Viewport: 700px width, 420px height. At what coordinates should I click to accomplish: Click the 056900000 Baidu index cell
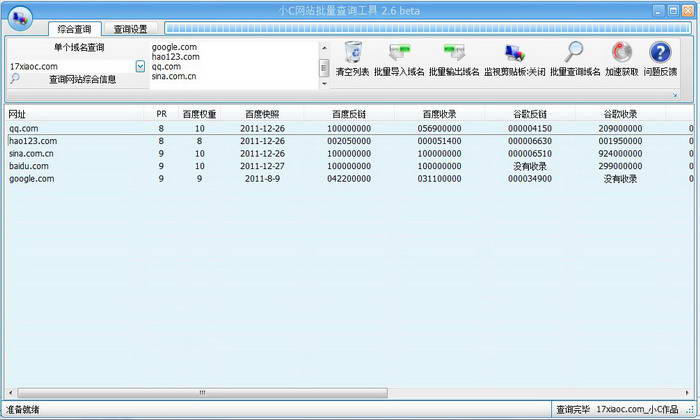coord(439,129)
